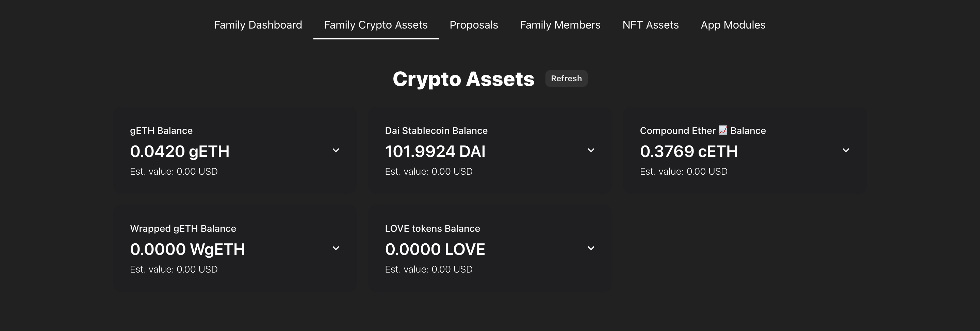Expand the Compound Ether Balance chevron
This screenshot has width=980, height=331.
(x=846, y=151)
